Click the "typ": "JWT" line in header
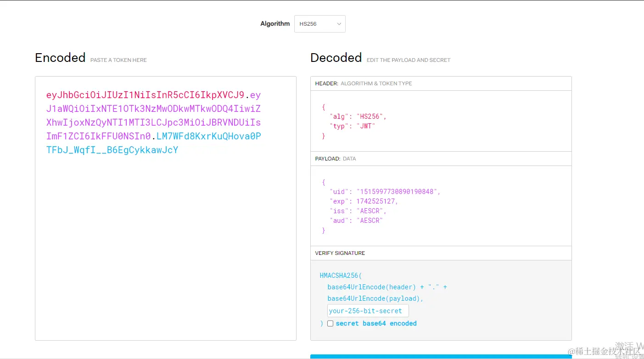Image resolution: width=644 pixels, height=359 pixels. point(352,126)
